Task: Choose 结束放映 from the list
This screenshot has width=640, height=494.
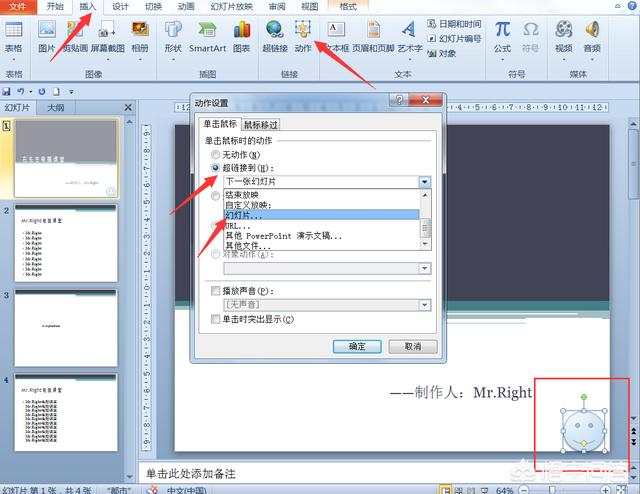Action: [x=322, y=195]
